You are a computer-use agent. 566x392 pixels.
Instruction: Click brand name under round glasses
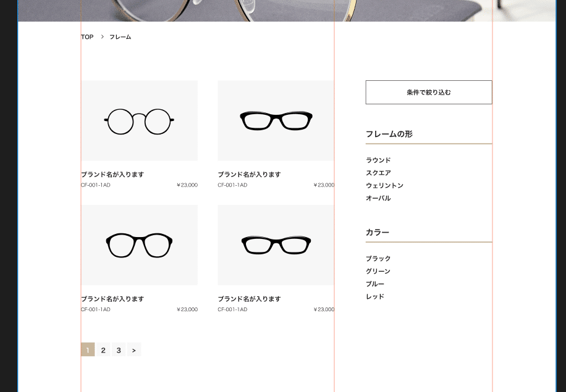[x=112, y=175]
